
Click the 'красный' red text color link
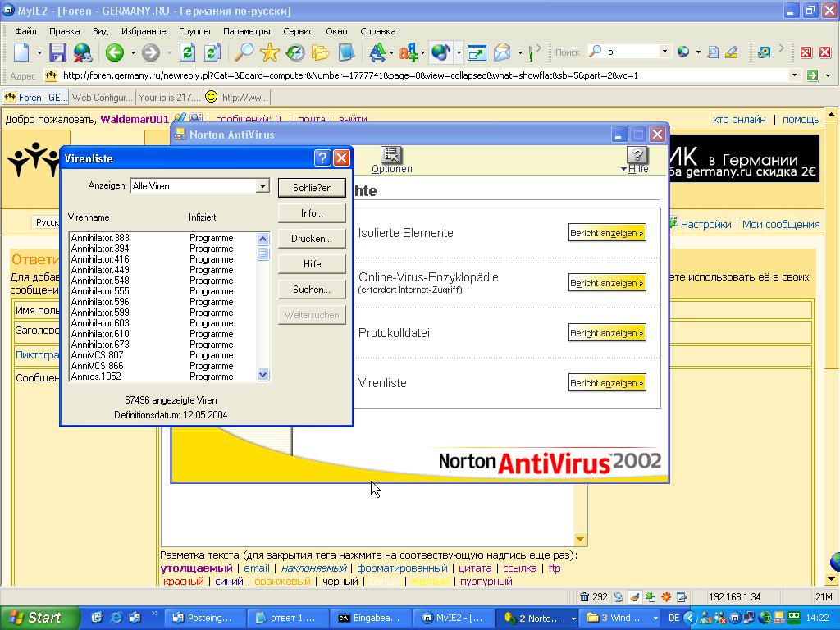click(x=184, y=582)
